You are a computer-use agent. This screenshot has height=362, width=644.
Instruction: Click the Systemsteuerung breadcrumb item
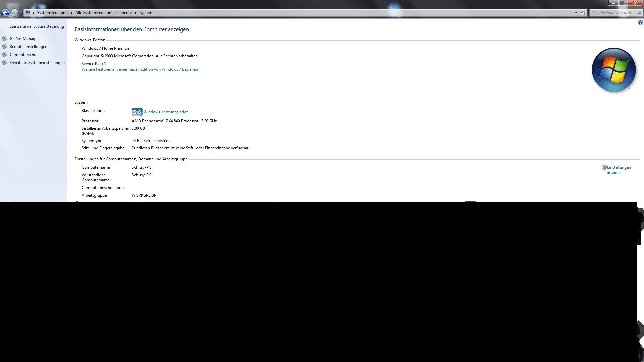tap(52, 13)
